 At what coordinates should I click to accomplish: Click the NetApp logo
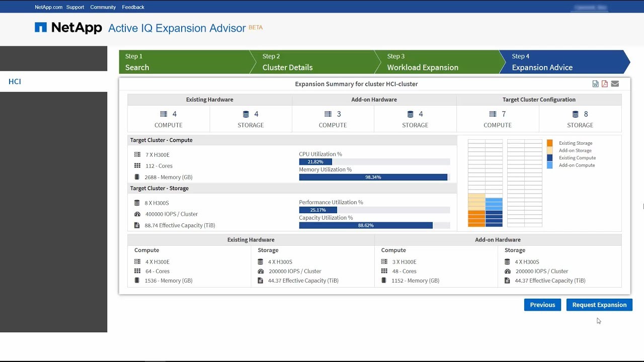[68, 28]
